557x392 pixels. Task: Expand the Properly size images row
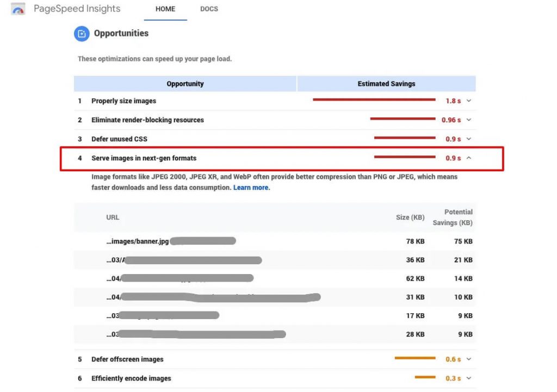469,101
